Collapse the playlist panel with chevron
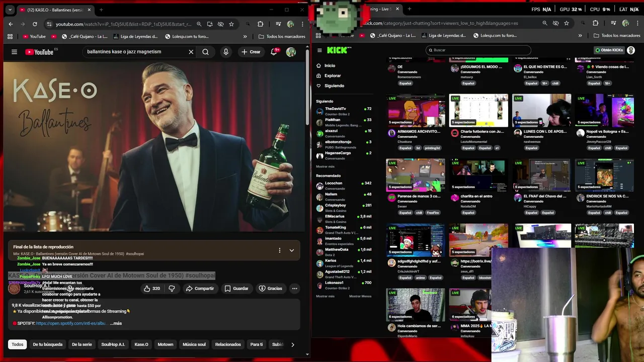 click(x=292, y=250)
